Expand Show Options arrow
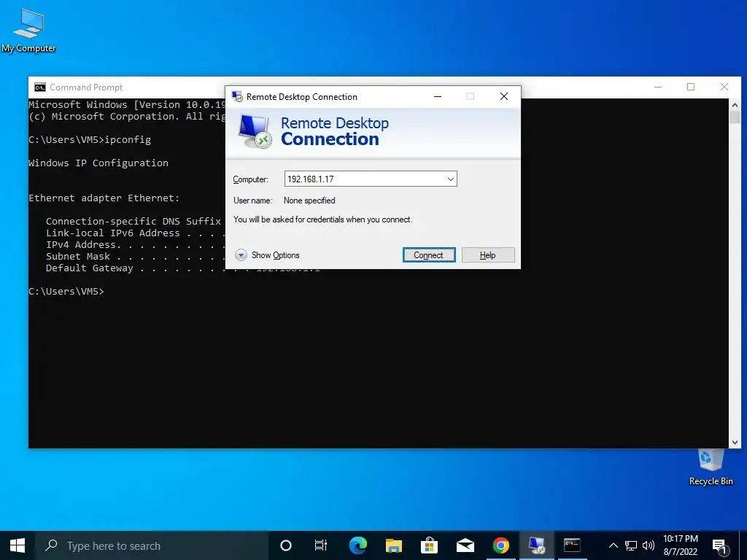The height and width of the screenshot is (560, 747). (241, 254)
